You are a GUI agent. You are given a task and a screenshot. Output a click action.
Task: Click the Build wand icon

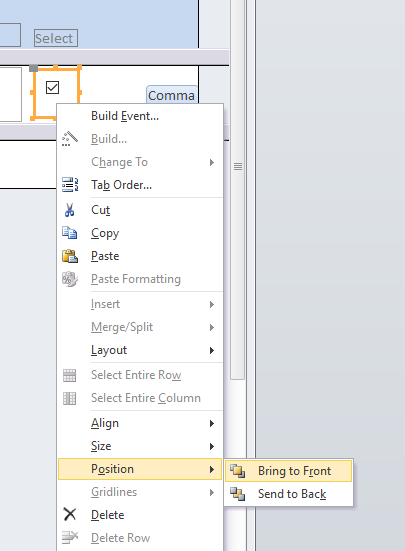70,139
